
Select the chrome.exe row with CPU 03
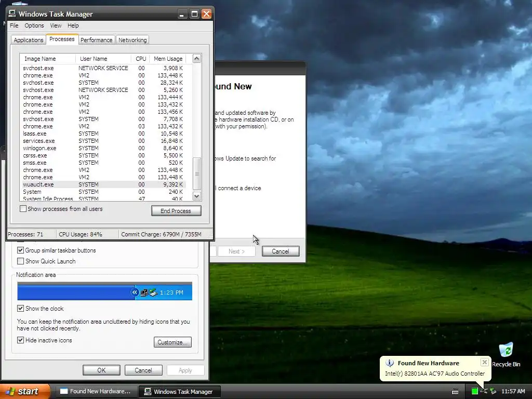pyautogui.click(x=104, y=126)
